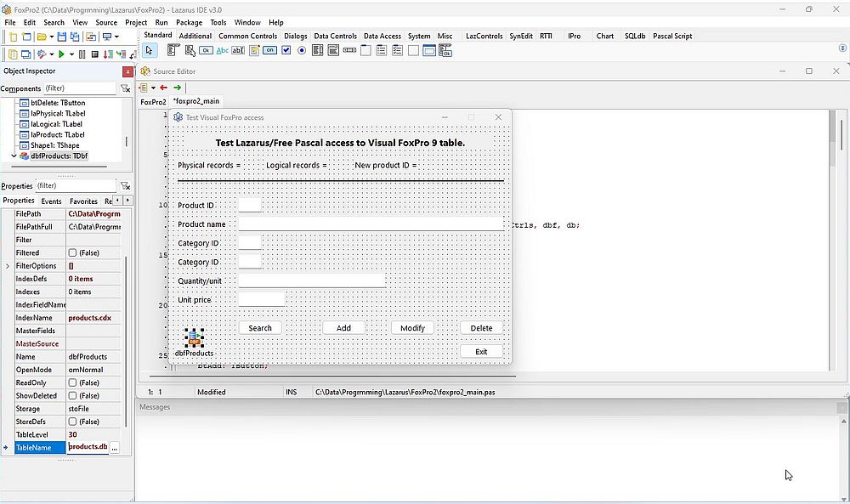Choose the TPanel component icon
The height and width of the screenshot is (504, 850).
414,50
